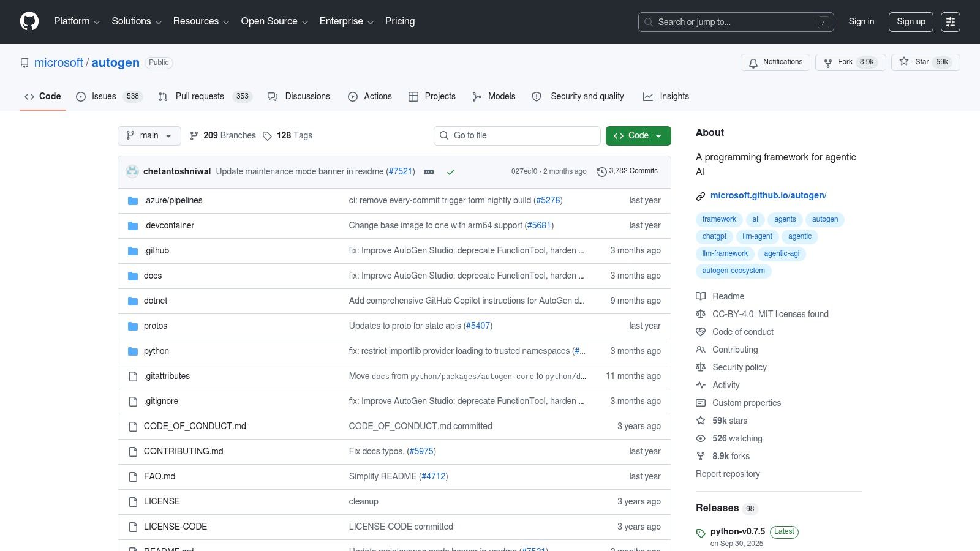Image resolution: width=980 pixels, height=551 pixels.
Task: Switch to the Pull requests tab
Action: (205, 97)
